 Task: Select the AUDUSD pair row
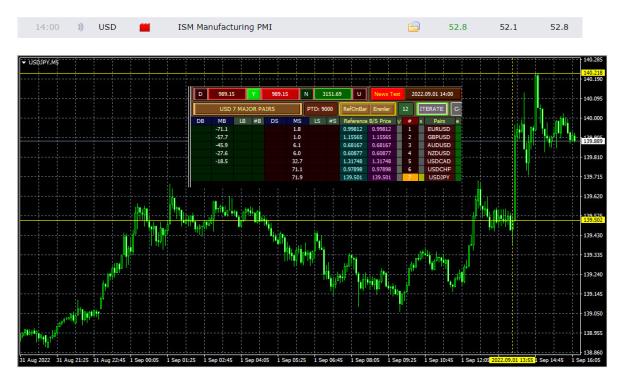[439, 145]
